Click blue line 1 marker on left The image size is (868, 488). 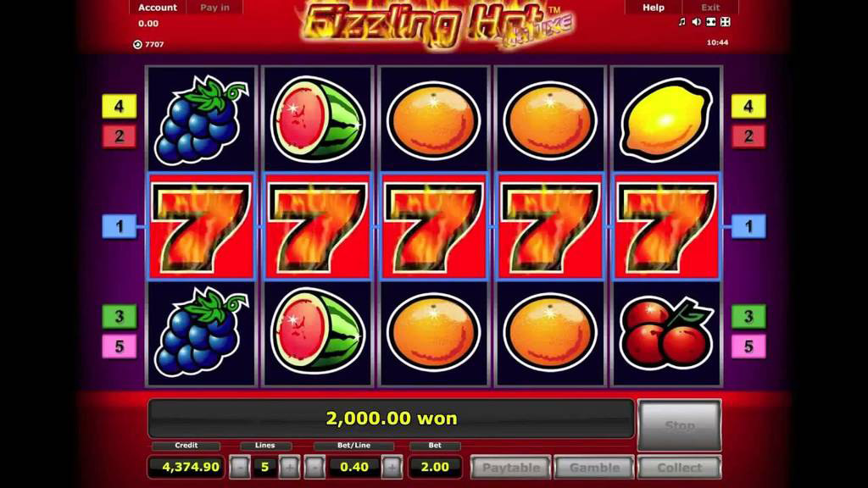tap(120, 226)
